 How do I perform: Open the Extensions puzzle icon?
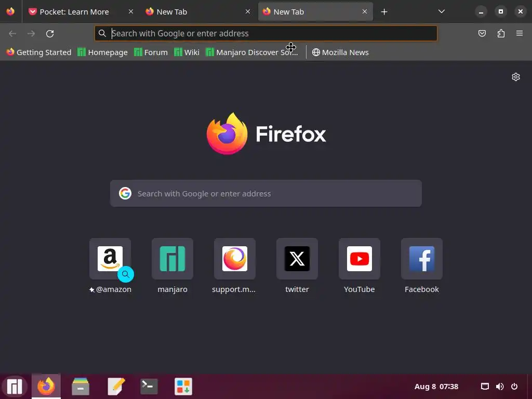(501, 33)
